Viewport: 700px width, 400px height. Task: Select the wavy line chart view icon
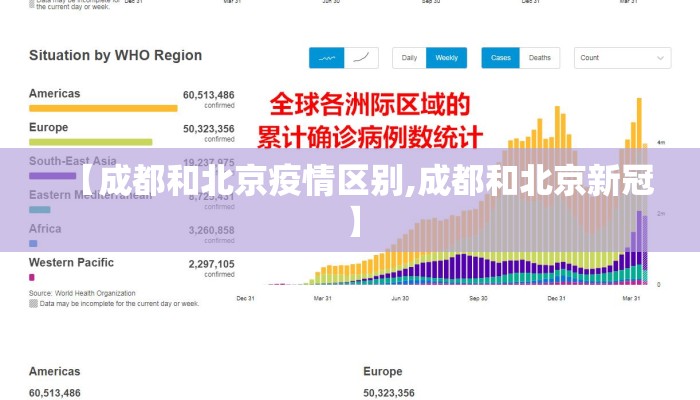click(x=326, y=58)
